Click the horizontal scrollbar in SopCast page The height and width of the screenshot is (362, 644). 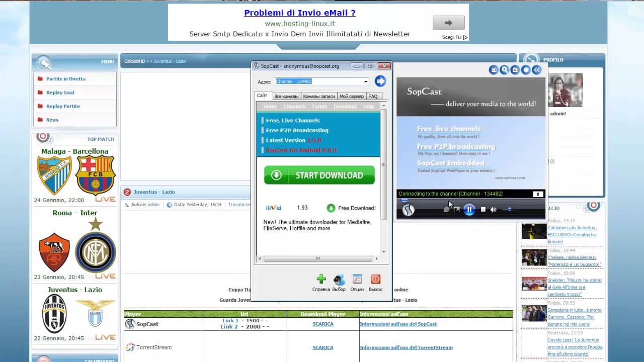coord(318,259)
